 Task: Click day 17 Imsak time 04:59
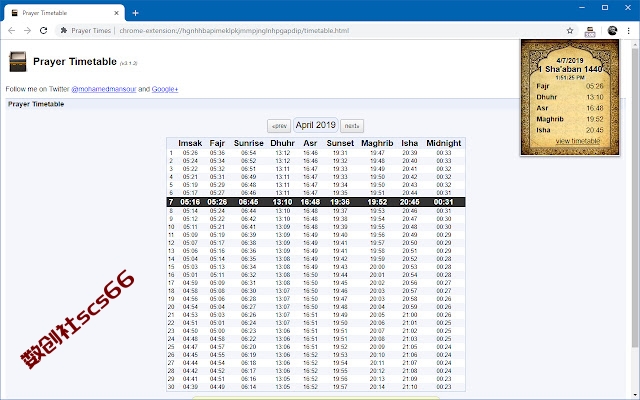pos(190,282)
